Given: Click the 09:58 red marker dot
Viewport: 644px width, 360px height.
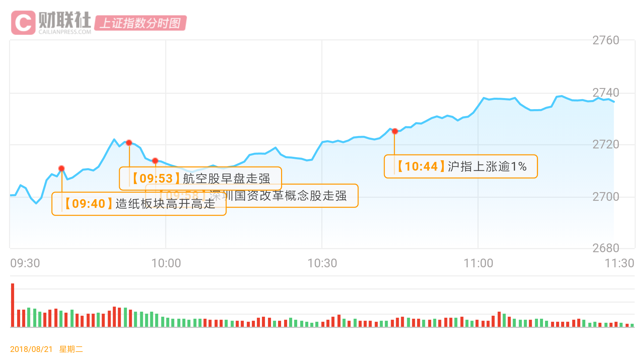Looking at the screenshot, I should click(155, 161).
